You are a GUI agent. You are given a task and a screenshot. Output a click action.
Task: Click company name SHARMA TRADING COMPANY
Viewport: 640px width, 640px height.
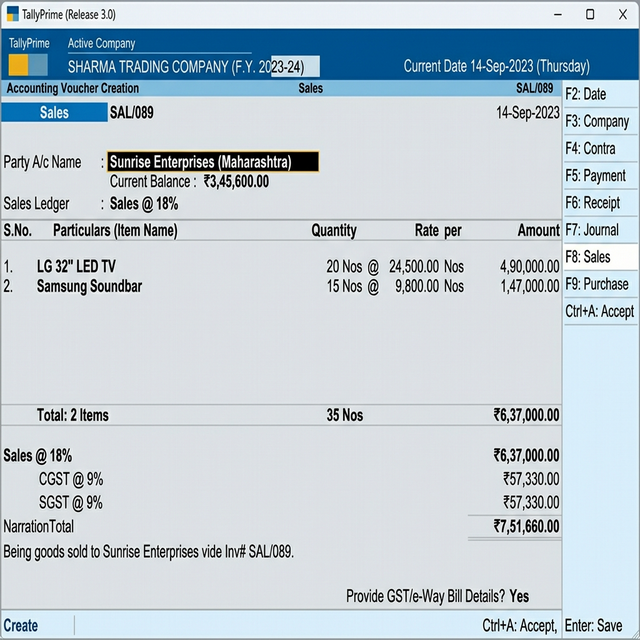point(186,67)
